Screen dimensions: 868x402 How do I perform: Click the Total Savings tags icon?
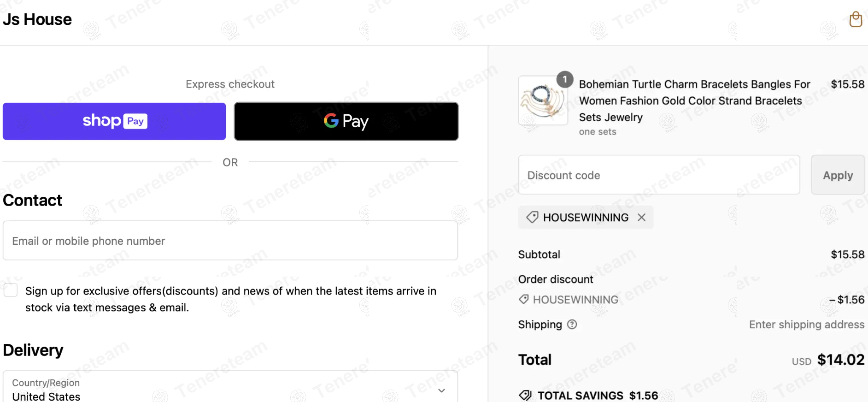pos(525,395)
